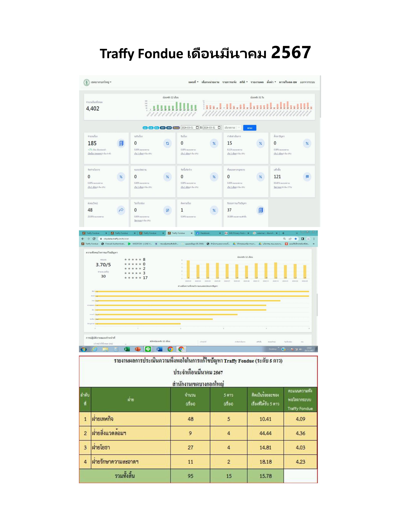Click the documents icon on จำนวนเรื่อง card

coord(121,143)
